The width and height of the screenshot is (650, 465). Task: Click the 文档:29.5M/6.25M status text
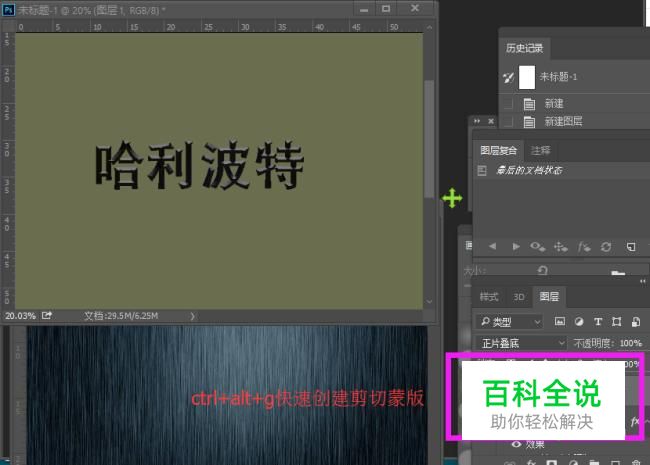pos(121,316)
